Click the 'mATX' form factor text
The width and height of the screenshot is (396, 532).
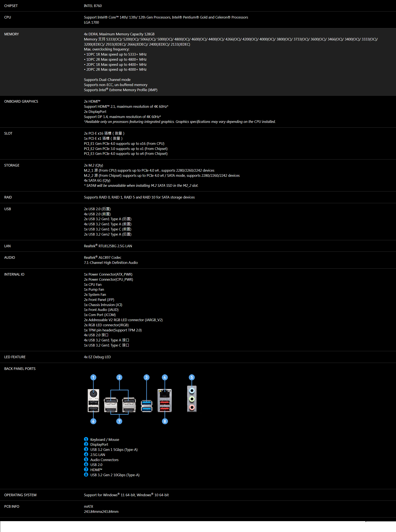click(x=88, y=507)
